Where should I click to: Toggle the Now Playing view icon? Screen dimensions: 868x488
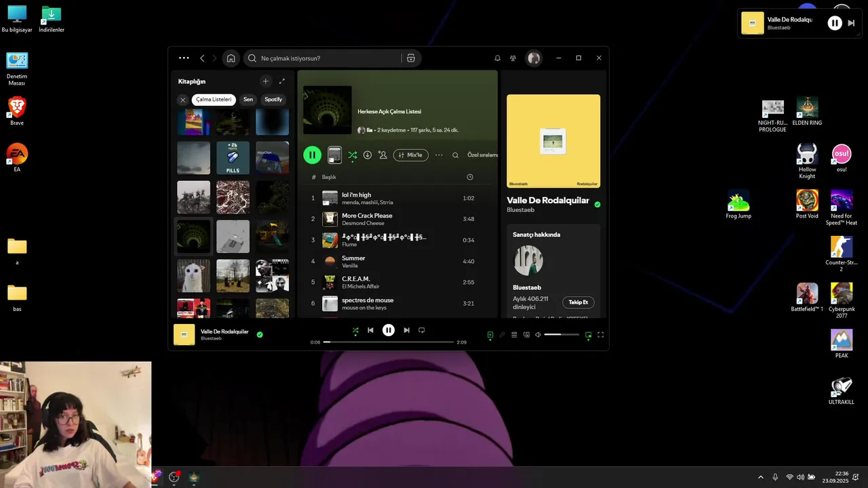[490, 335]
